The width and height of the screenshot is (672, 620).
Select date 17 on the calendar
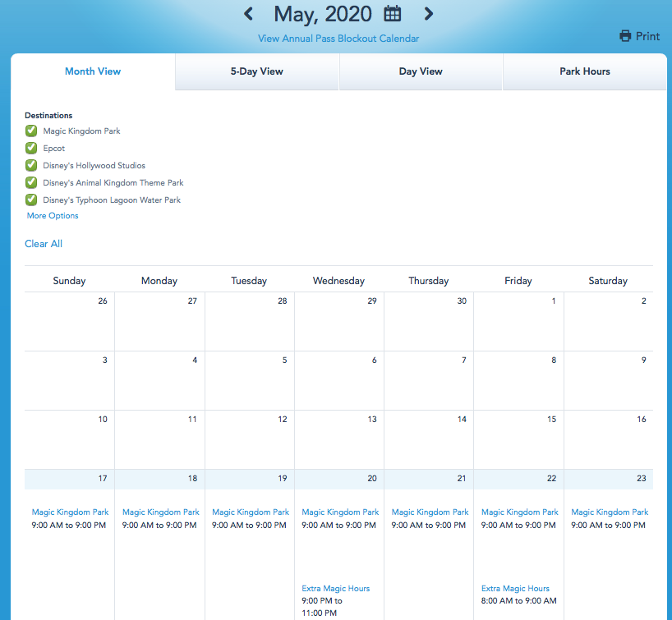click(x=103, y=478)
